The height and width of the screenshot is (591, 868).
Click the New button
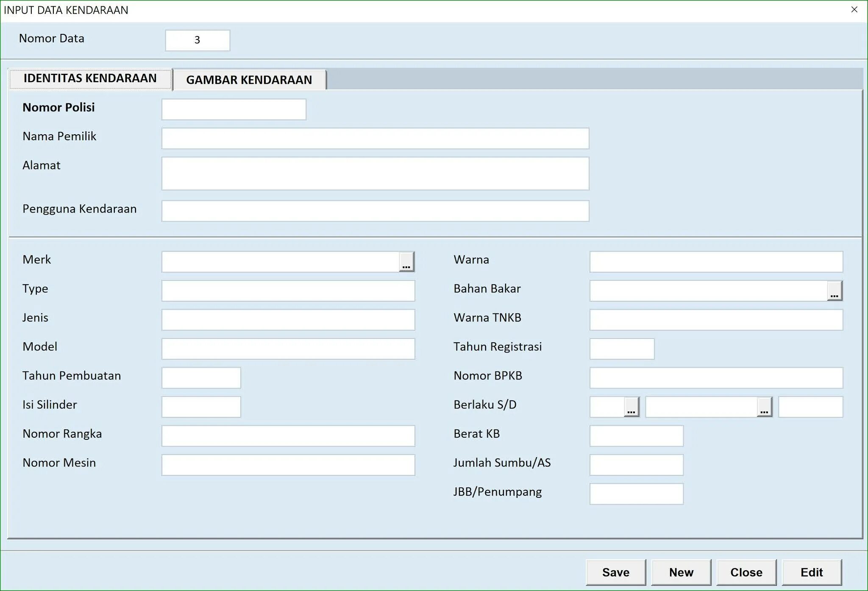pos(681,572)
